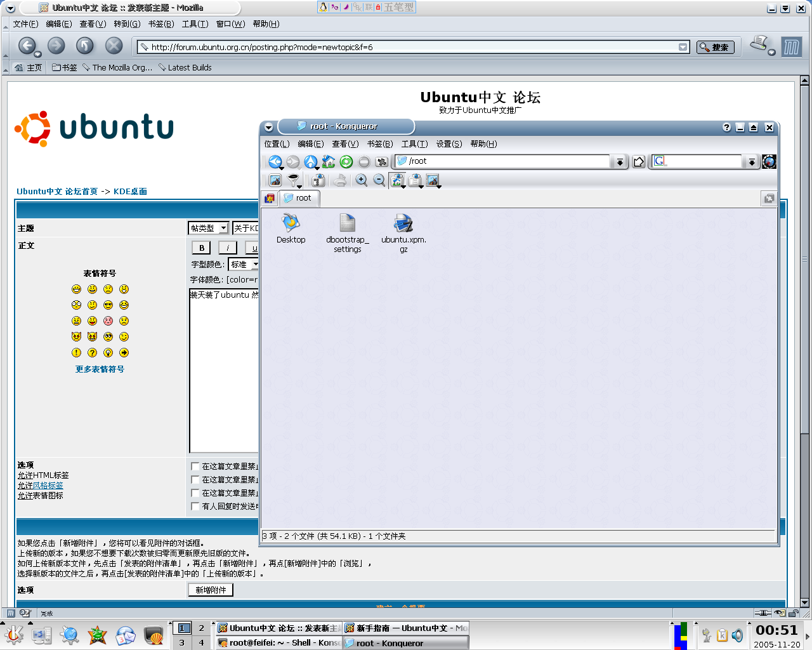Click Mozilla 搜索 search button
Viewport: 812px width, 650px height.
point(715,47)
